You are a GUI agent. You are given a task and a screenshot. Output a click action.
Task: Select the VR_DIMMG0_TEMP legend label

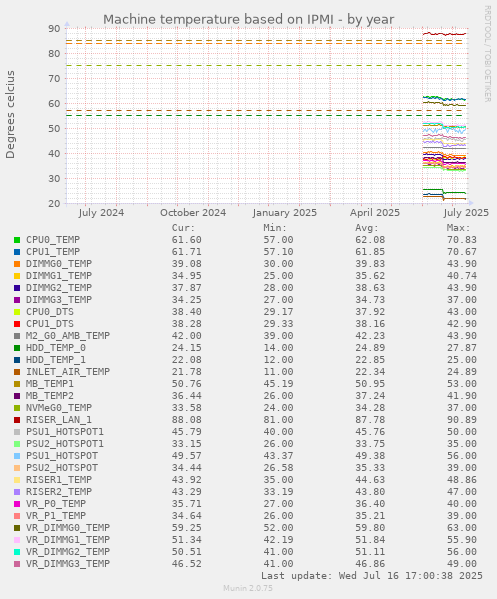(68, 528)
